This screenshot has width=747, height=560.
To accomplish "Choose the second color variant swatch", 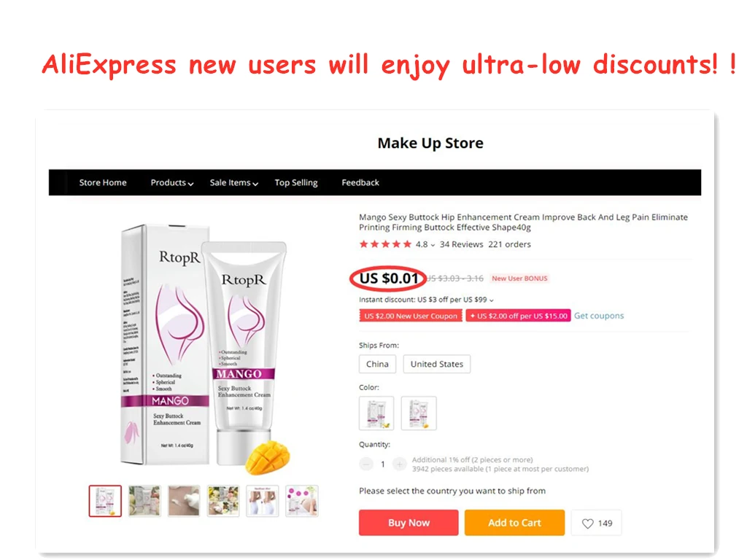I will click(x=419, y=413).
